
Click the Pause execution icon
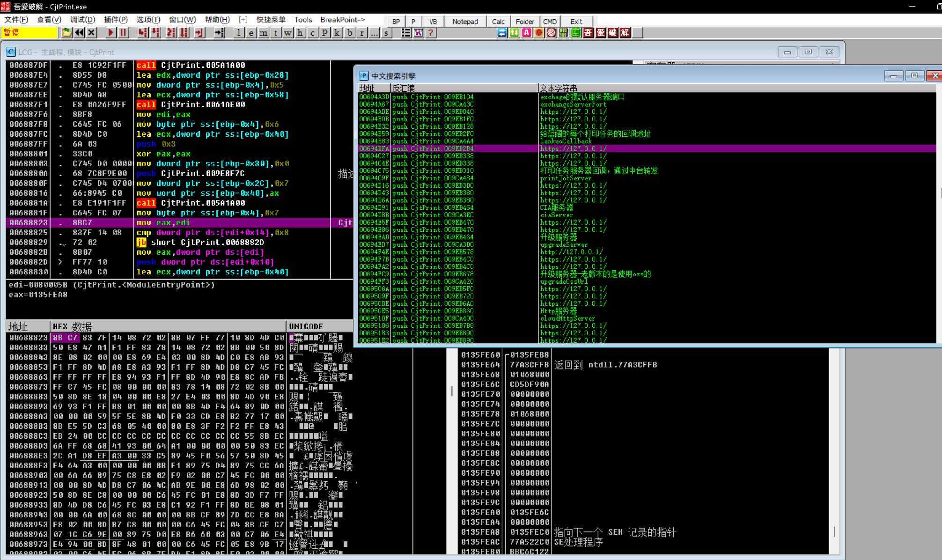point(123,33)
